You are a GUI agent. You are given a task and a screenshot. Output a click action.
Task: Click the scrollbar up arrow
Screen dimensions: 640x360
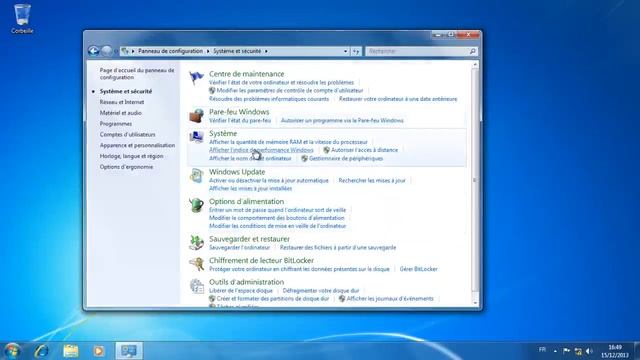[475, 64]
